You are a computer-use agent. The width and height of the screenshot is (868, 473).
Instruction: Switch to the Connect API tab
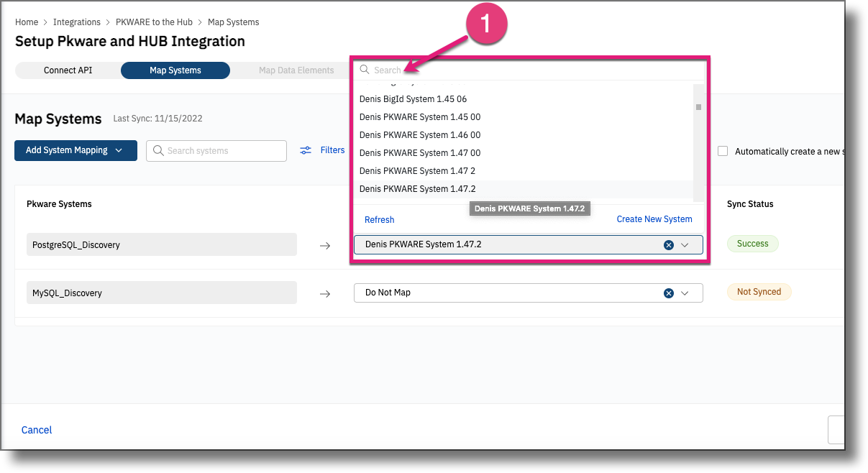67,70
